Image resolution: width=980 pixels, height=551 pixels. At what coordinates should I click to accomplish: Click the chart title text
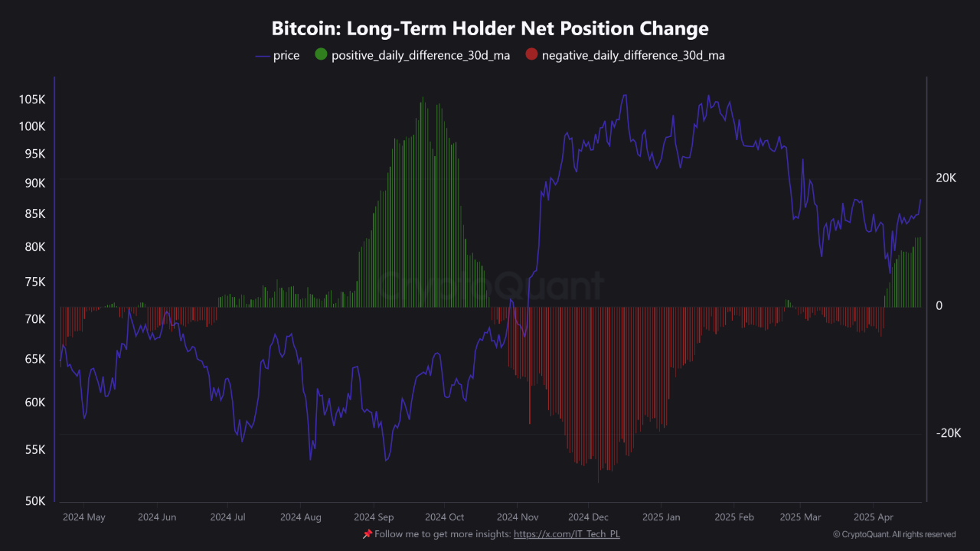tap(490, 29)
